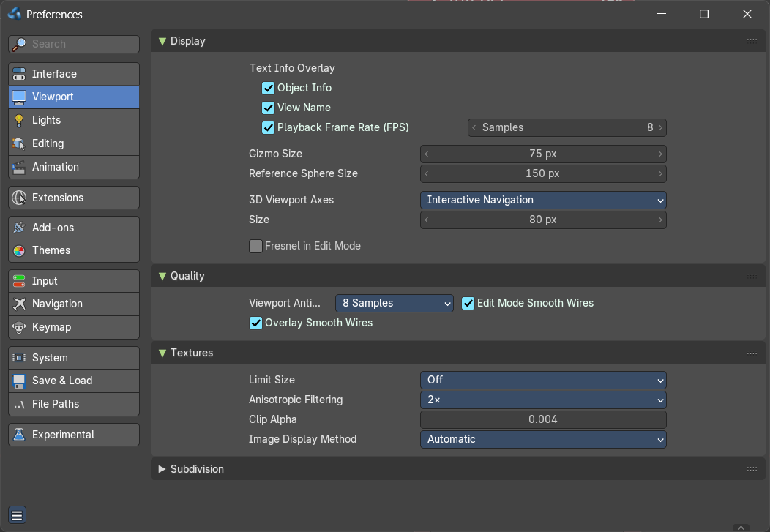
Task: Enable Fresnel in Edit Mode
Action: click(x=255, y=246)
